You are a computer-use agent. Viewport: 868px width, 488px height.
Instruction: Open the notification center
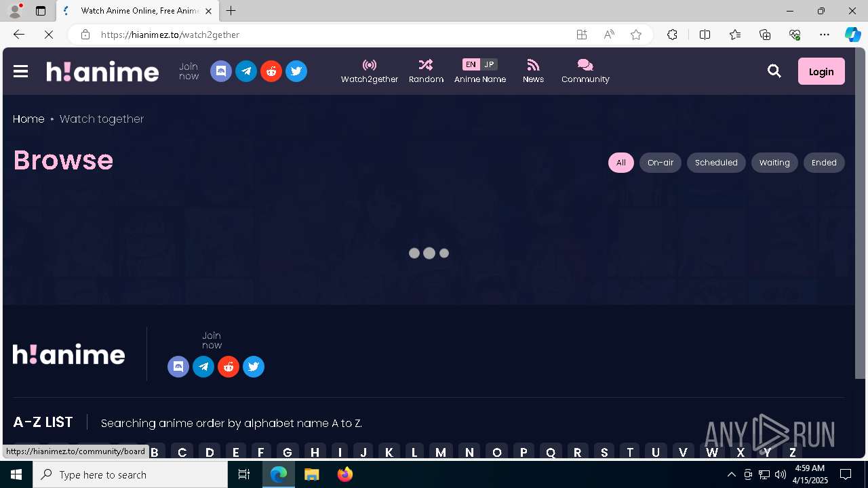pos(846,474)
